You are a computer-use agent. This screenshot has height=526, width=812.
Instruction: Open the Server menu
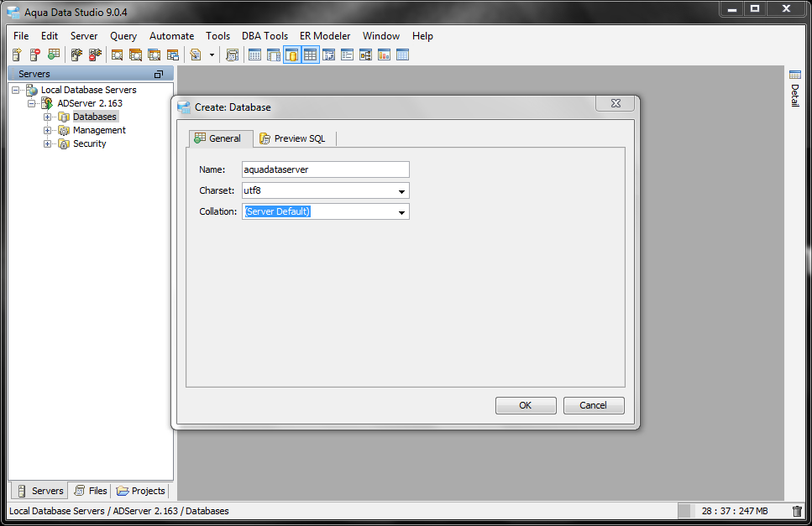pyautogui.click(x=84, y=36)
